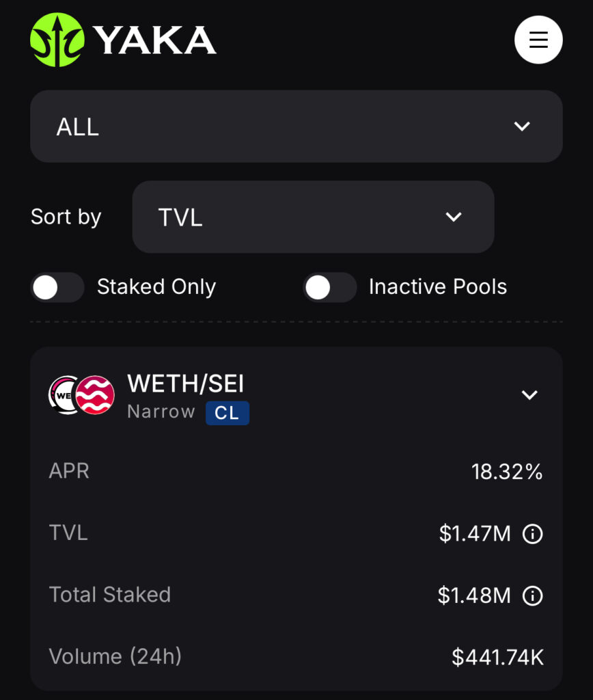Click the Staked Only label
The height and width of the screenshot is (700, 593).
156,286
